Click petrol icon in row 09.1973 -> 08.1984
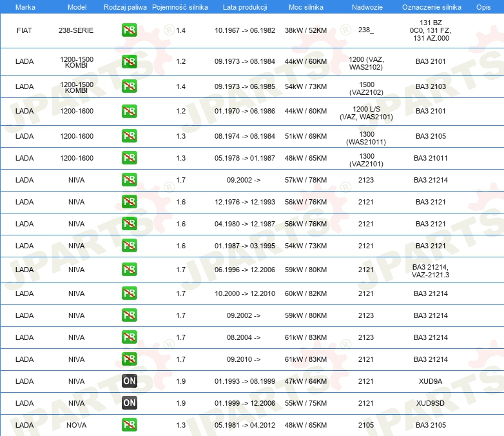The width and height of the screenshot is (504, 436). click(129, 61)
